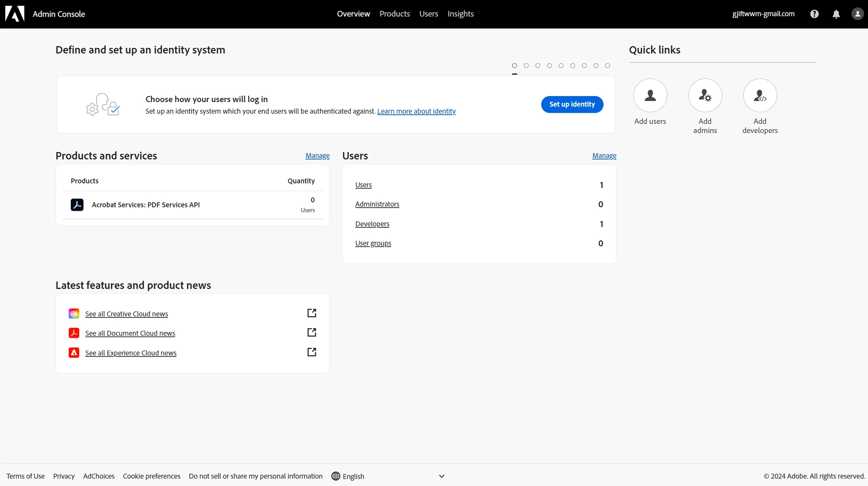Select the fifth carousel page dot
Screen dimensions: 868x486
[561, 66]
